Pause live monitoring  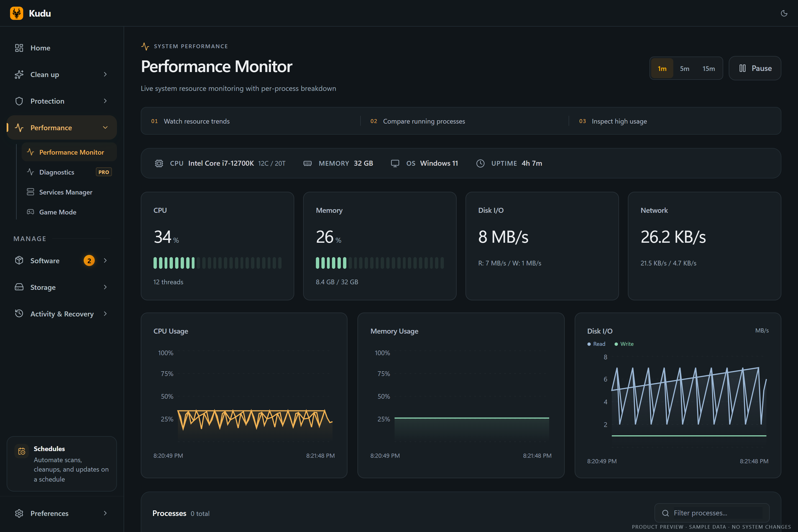(x=755, y=68)
